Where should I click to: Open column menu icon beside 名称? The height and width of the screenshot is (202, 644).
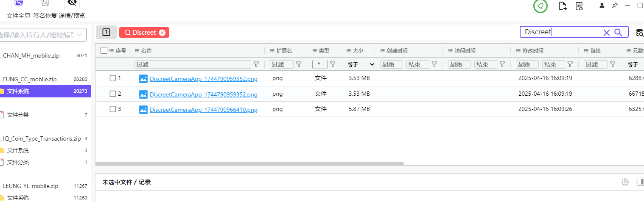137,50
